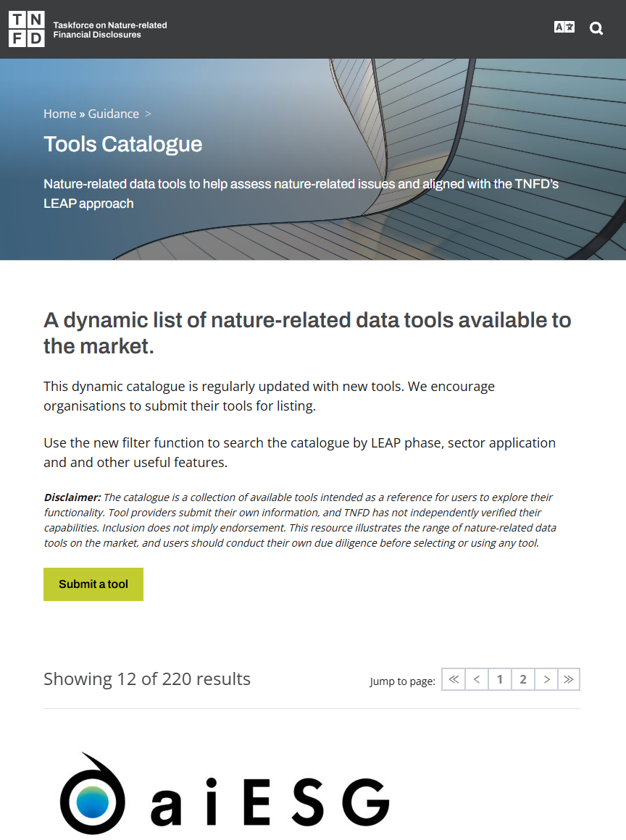
Task: Click the 'Jump to page:' label
Action: click(x=402, y=681)
